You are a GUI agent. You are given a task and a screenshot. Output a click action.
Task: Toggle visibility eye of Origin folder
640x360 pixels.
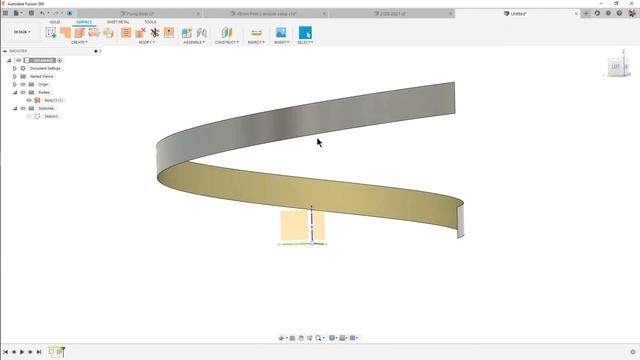[23, 84]
